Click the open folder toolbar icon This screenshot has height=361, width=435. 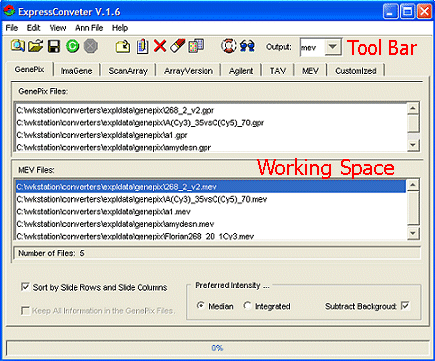[x=35, y=46]
